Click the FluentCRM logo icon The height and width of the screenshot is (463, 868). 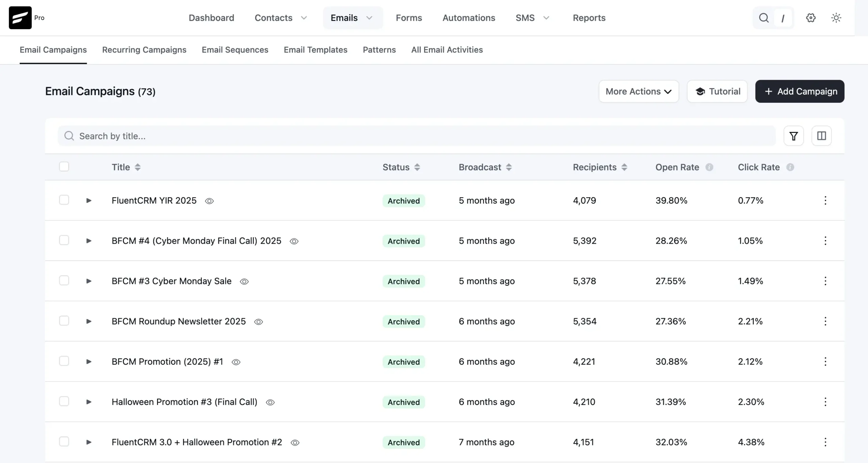click(x=20, y=18)
